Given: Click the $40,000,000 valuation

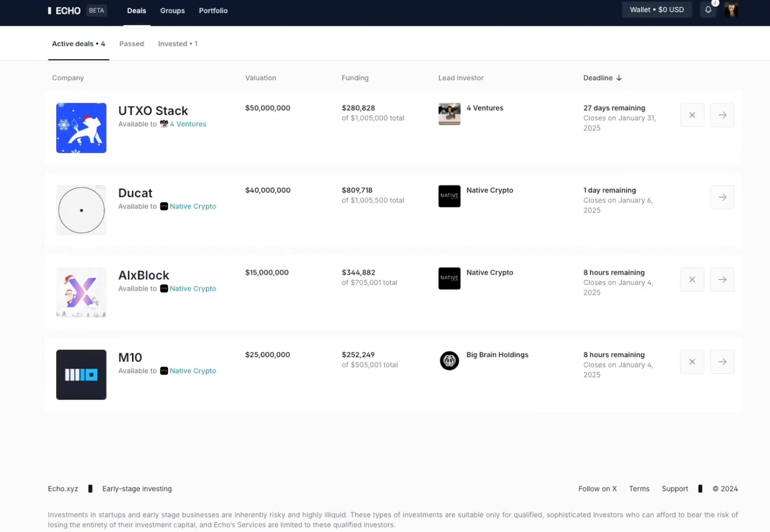Looking at the screenshot, I should click(x=268, y=190).
